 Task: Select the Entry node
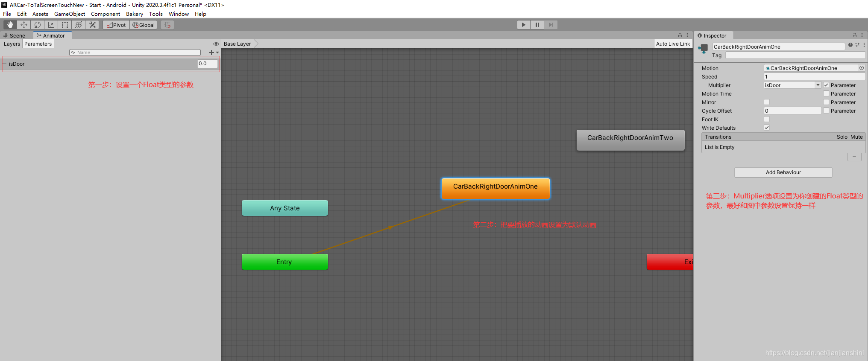285,262
